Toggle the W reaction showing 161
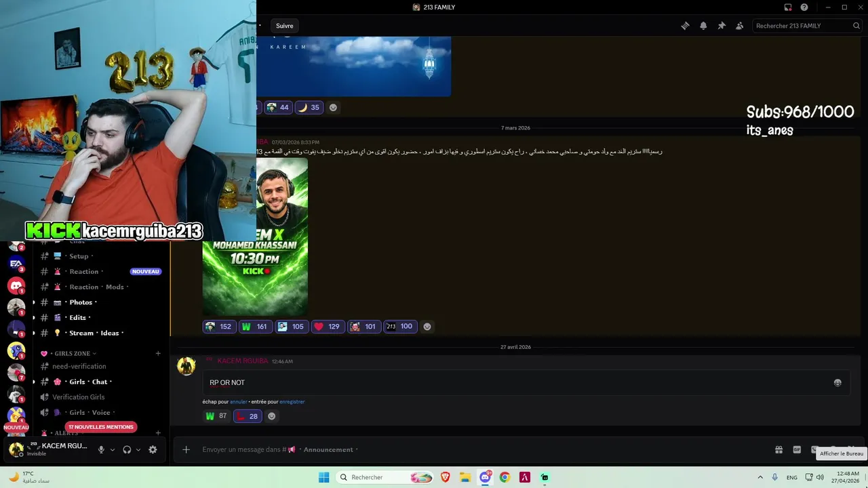Viewport: 868px width, 488px height. [255, 327]
